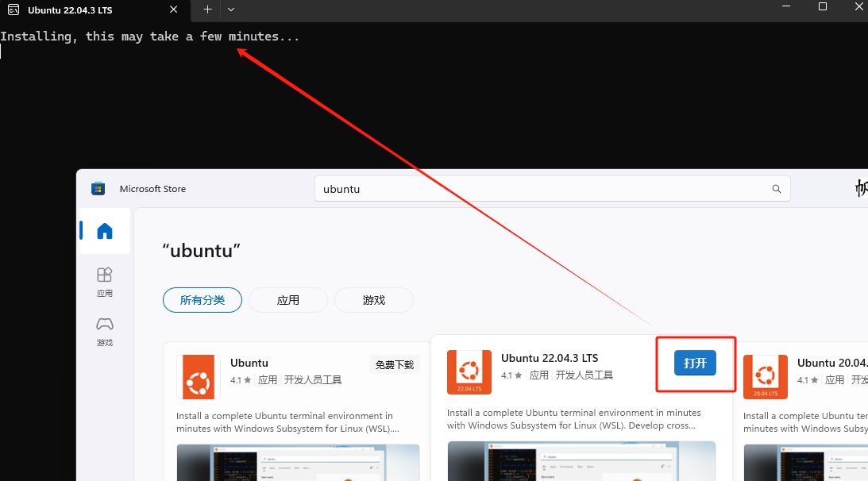The image size is (868, 481).
Task: Open a new terminal tab with plus
Action: coord(207,10)
